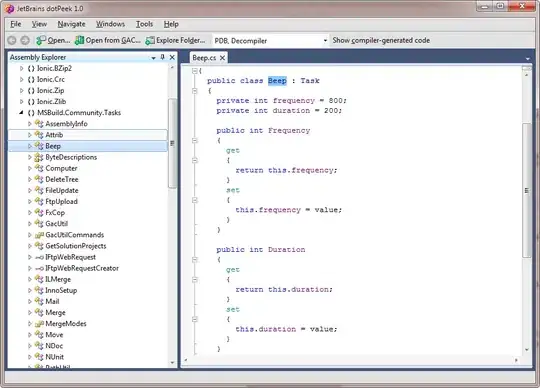Toggle Show compiler-generated code
This screenshot has height=388, width=540.
(381, 40)
